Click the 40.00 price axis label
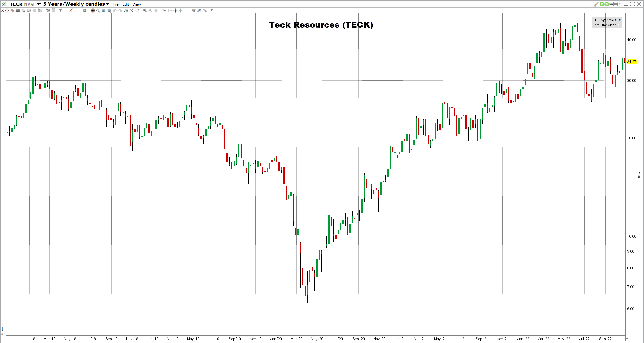The image size is (644, 343). (x=631, y=40)
